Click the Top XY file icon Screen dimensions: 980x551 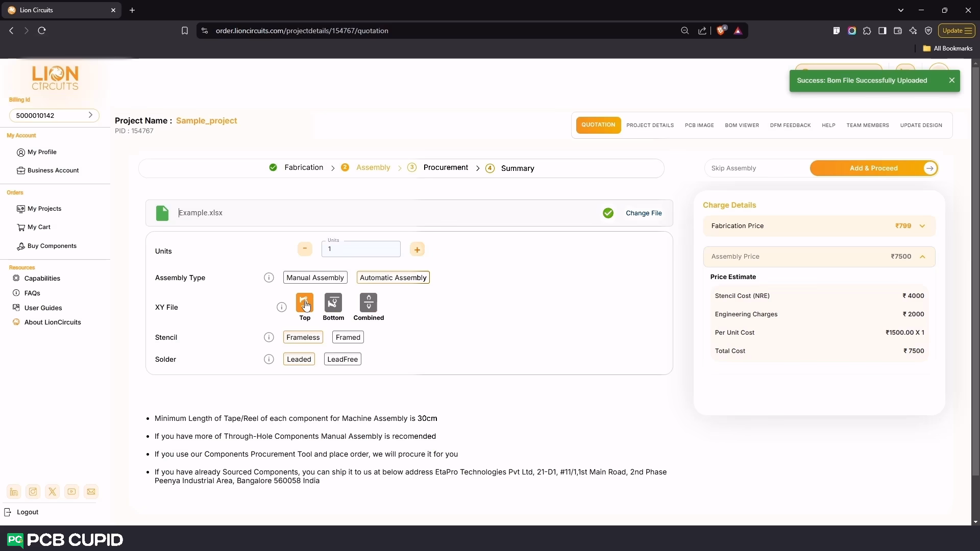[x=304, y=303]
